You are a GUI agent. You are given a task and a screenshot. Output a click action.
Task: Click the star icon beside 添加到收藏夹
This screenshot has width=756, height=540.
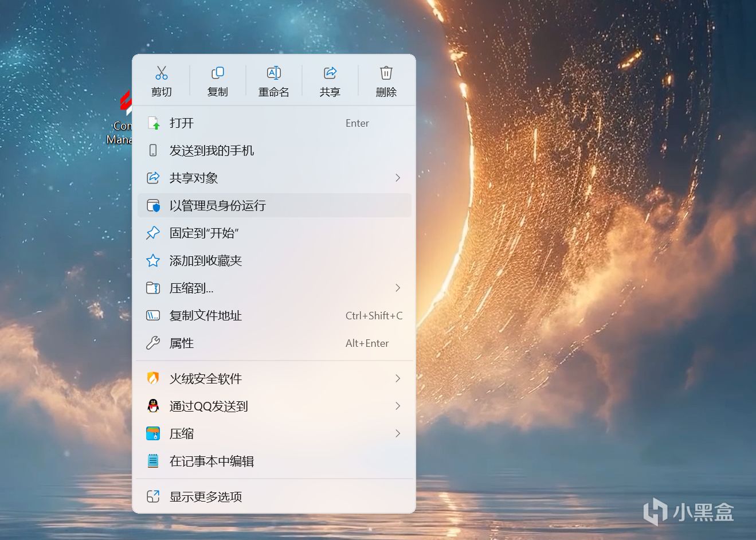[153, 261]
